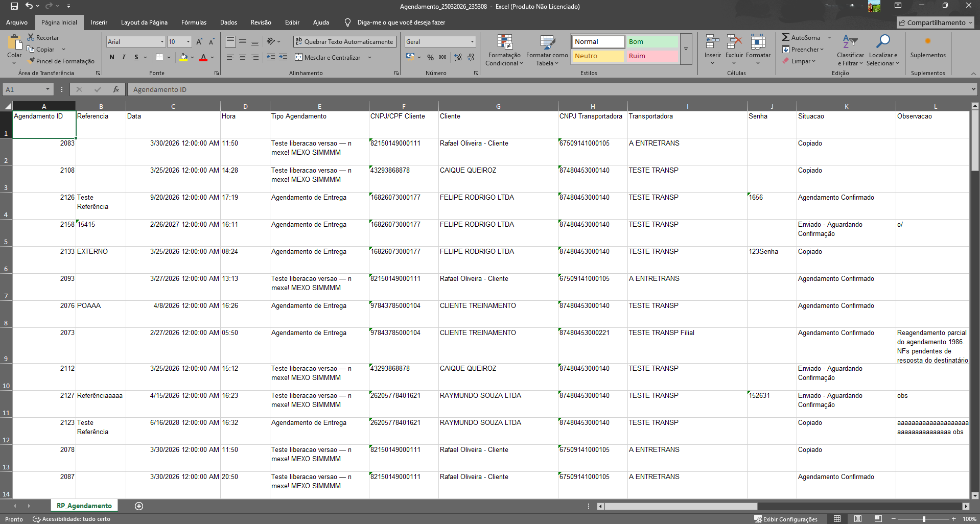
Task: Click the Compartilhamento button
Action: pos(935,22)
